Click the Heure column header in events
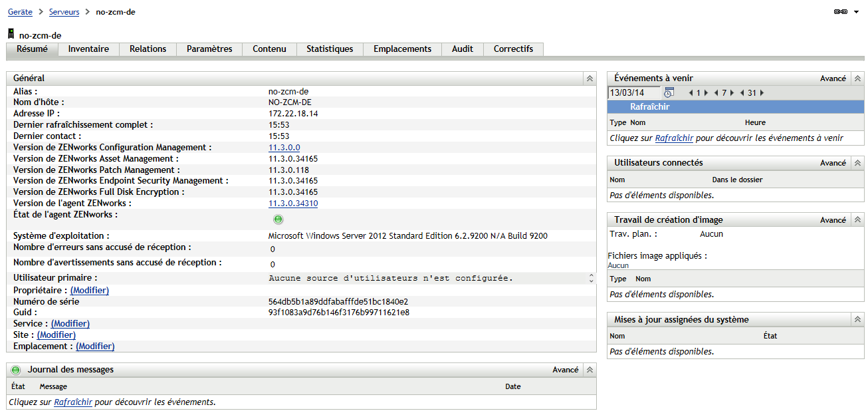Screen dimensions: 868x413 click(x=755, y=122)
